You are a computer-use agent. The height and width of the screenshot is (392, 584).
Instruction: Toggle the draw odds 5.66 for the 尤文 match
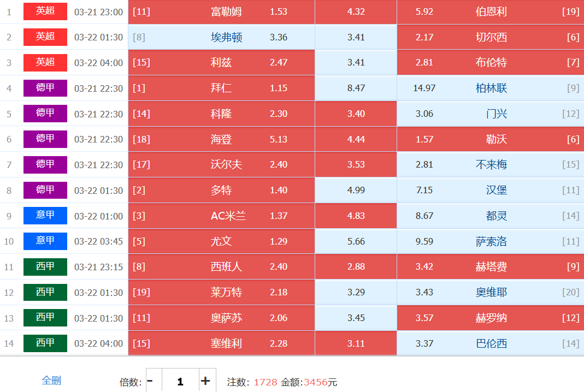click(x=356, y=241)
